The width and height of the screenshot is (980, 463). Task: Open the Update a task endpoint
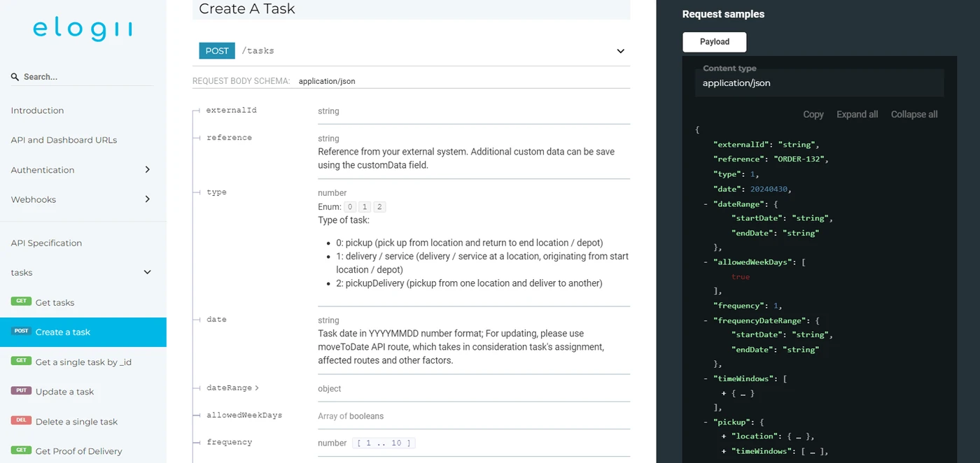tap(64, 392)
